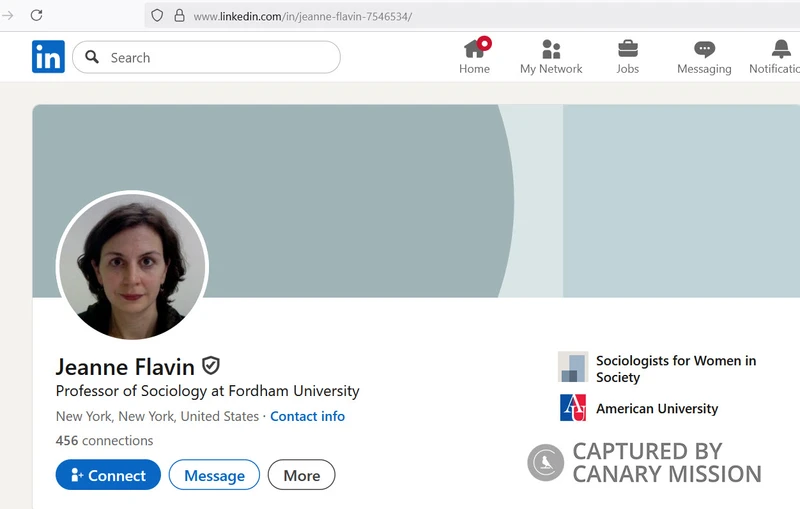This screenshot has height=509, width=800.
Task: Open the Notifications bell icon
Action: pyautogui.click(x=781, y=49)
